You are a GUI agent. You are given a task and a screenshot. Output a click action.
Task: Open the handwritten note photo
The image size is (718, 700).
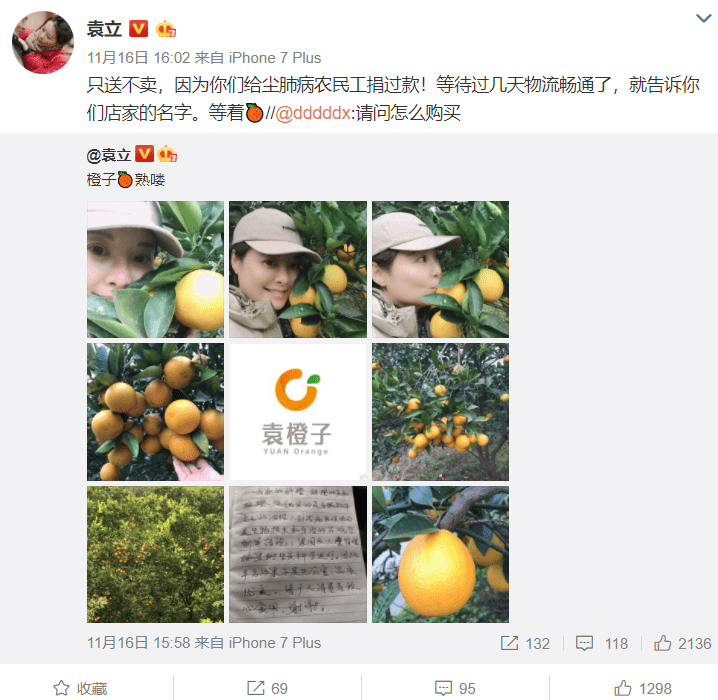298,554
